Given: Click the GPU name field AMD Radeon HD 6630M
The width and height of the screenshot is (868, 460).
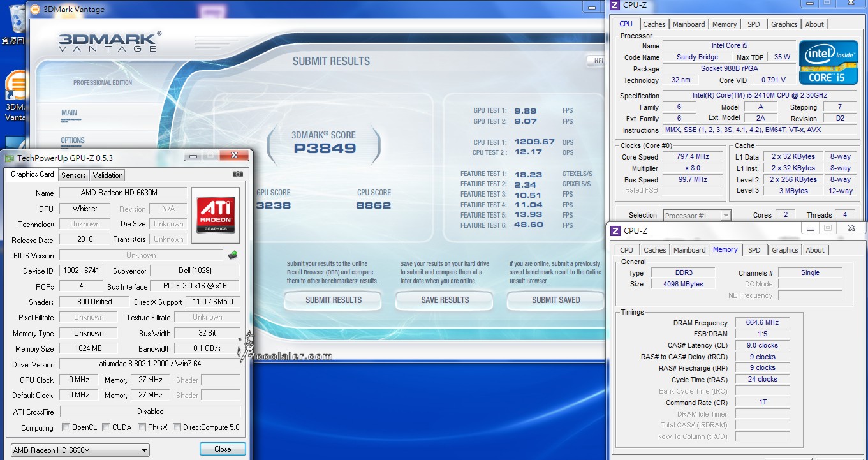Looking at the screenshot, I should 123,193.
